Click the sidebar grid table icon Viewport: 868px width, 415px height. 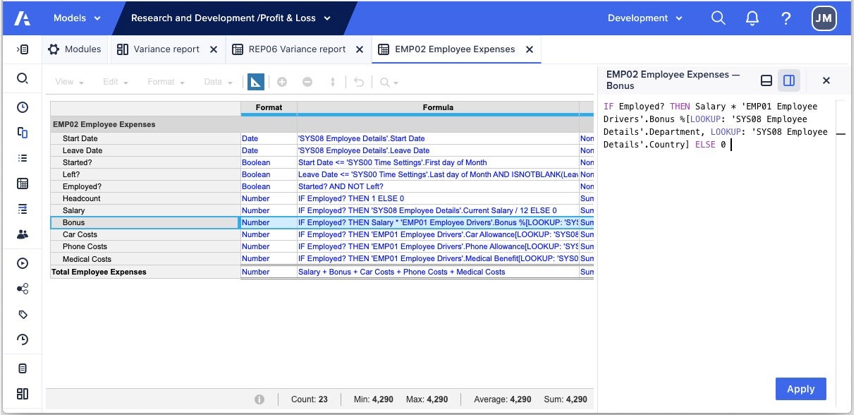click(23, 184)
